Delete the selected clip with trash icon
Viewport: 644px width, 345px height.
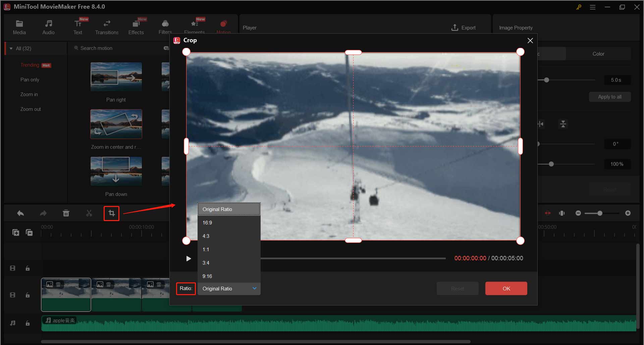click(66, 213)
